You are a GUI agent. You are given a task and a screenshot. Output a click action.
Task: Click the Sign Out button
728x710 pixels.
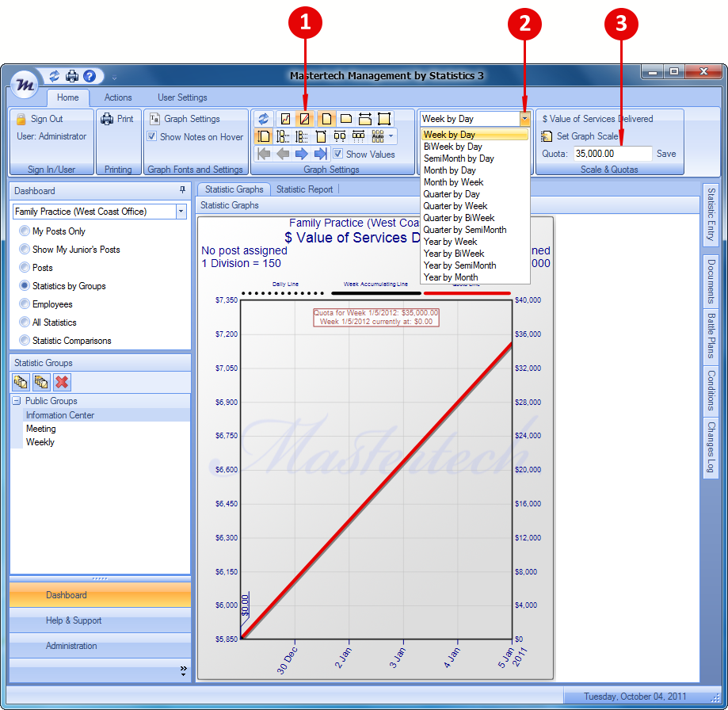41,119
